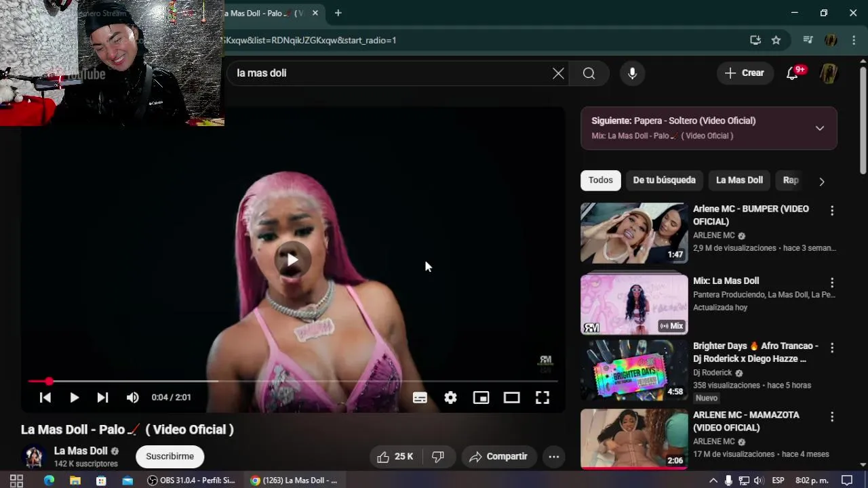Select the Todos filter chip
The image size is (868, 488).
(600, 180)
